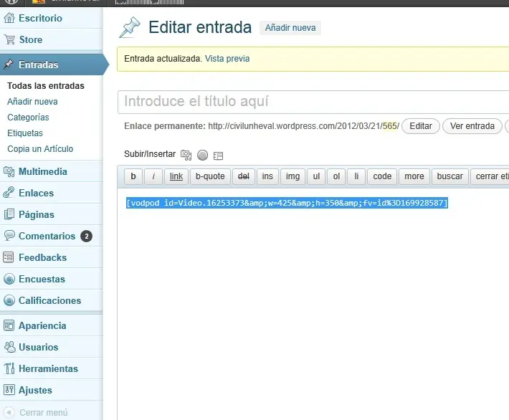Click Añadir nueva button next to heading
The width and height of the screenshot is (509, 420).
click(290, 27)
